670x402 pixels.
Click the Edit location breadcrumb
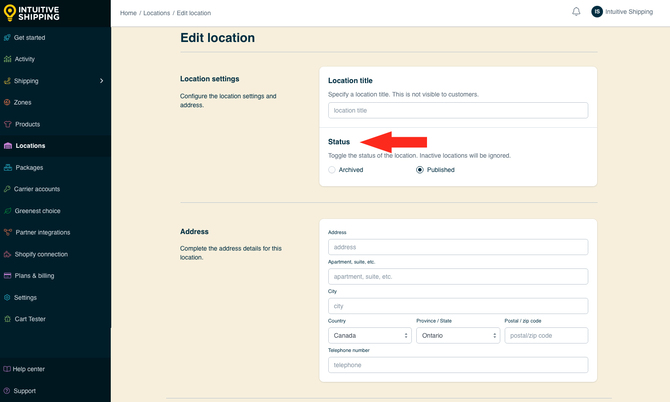coord(194,13)
